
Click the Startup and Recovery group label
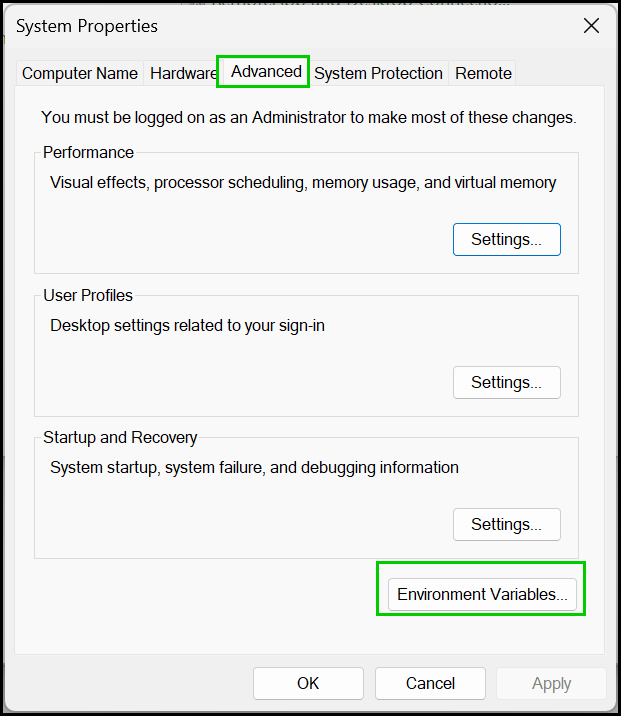(x=120, y=437)
